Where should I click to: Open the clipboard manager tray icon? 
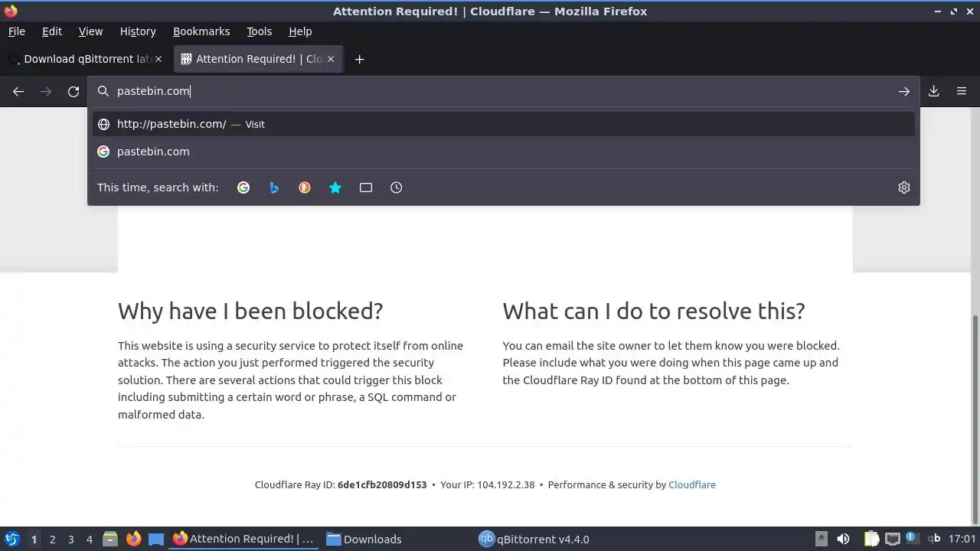click(x=871, y=539)
